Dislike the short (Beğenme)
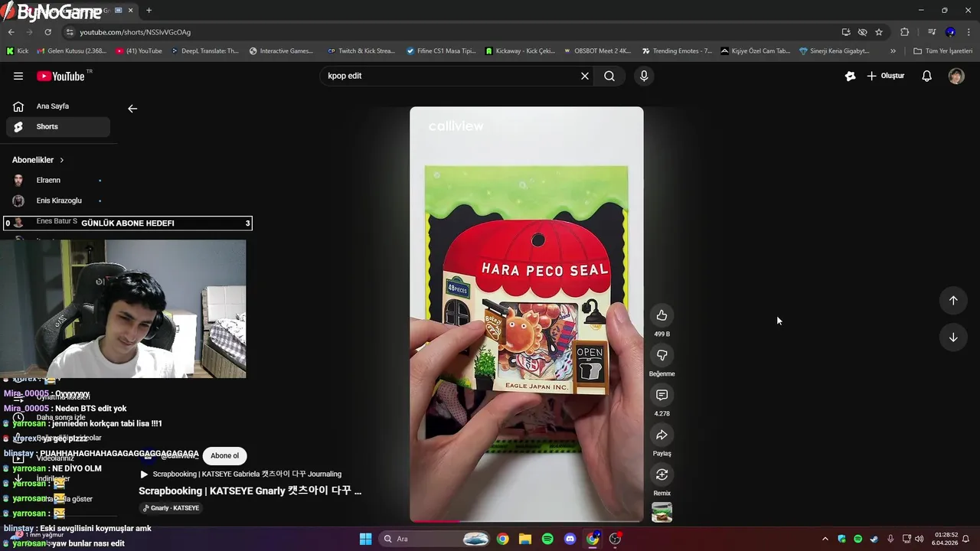Screen dimensions: 980x551 point(661,355)
